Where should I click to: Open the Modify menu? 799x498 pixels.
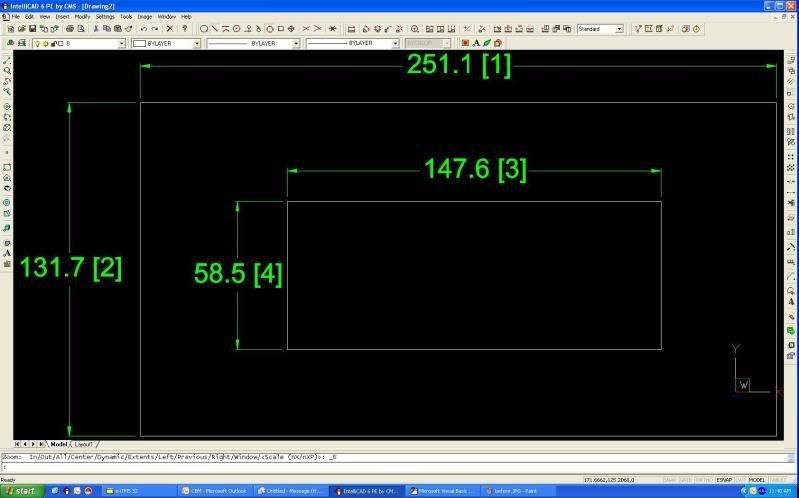(x=82, y=17)
